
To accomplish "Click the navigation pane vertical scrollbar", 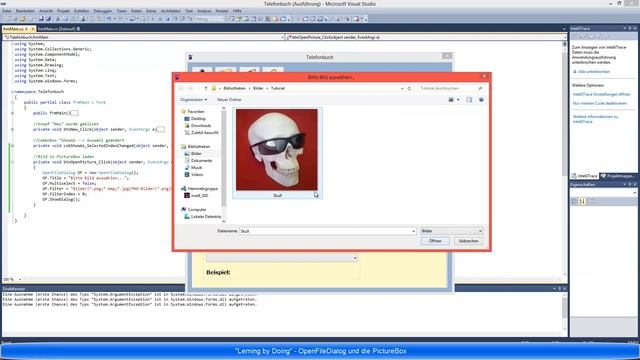I will 223,159.
